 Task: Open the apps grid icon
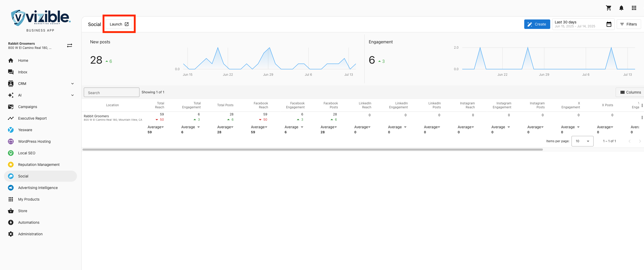click(x=634, y=8)
